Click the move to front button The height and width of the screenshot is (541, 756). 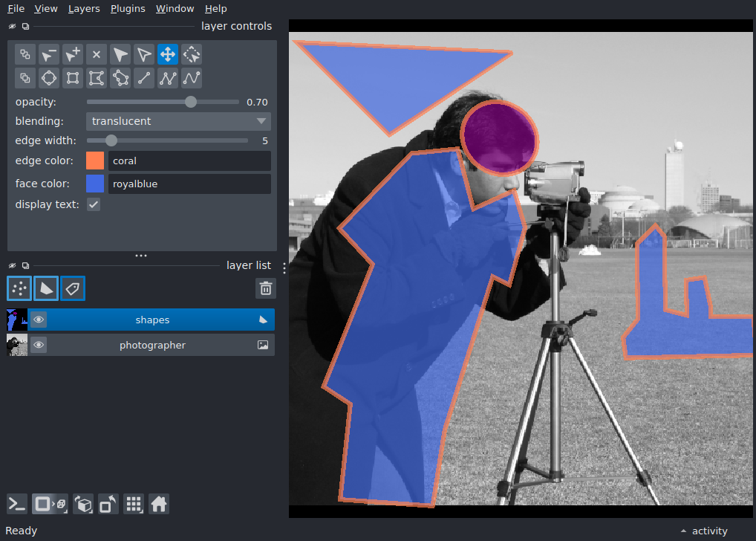25,78
